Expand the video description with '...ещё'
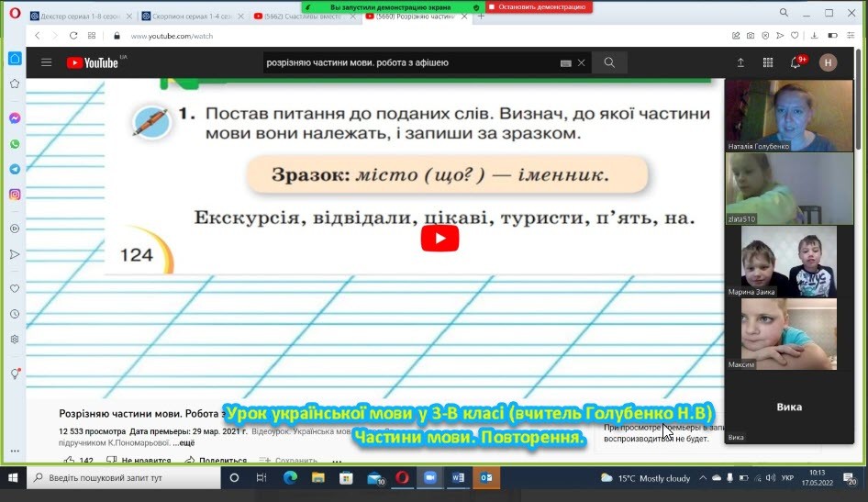The width and height of the screenshot is (868, 502). pos(184,442)
